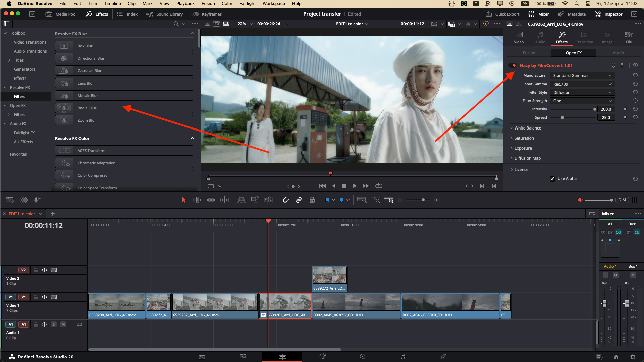Collapse the Resolve FX Blur category
Image resolution: width=644 pixels, height=362 pixels.
click(x=192, y=34)
